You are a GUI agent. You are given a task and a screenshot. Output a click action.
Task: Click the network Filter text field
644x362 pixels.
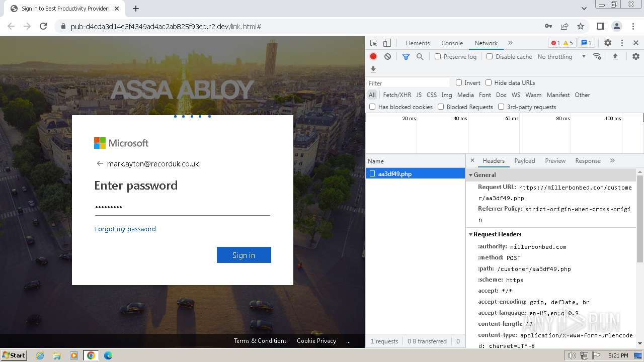(x=409, y=83)
